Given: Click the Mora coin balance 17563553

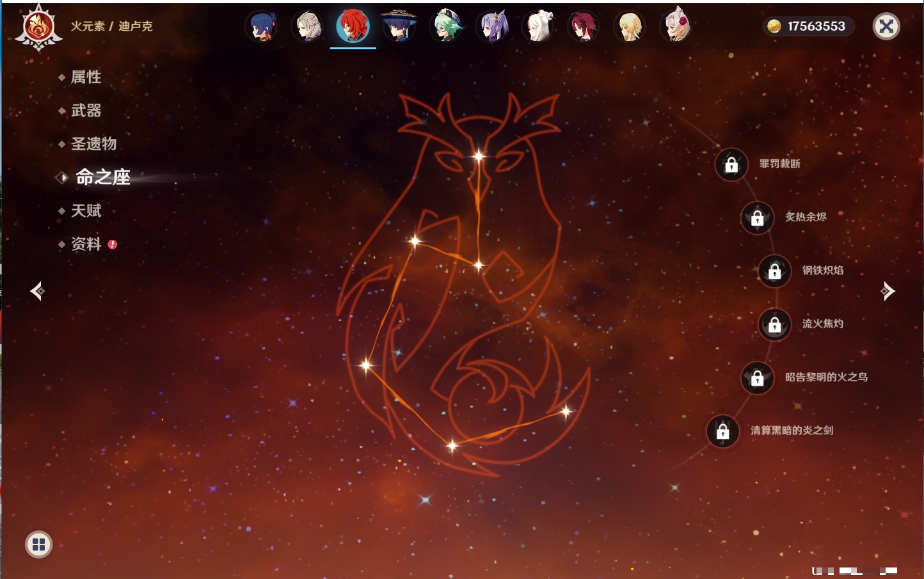Looking at the screenshot, I should pos(809,26).
